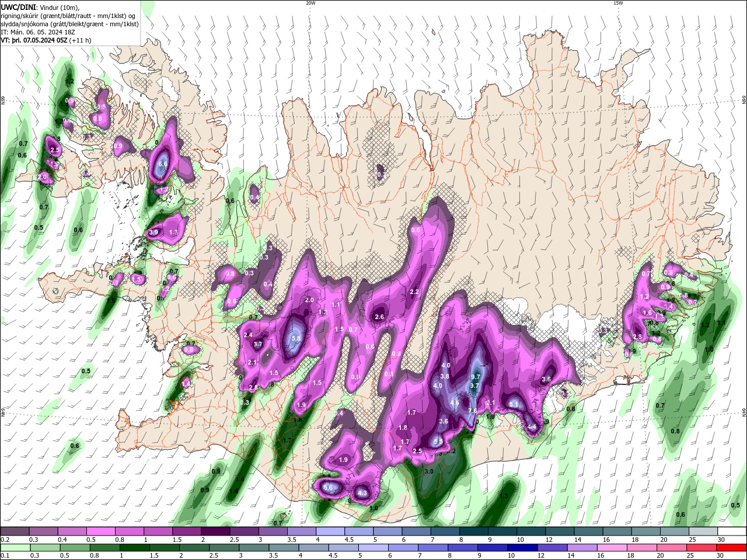The width and height of the screenshot is (747, 560).
Task: Pick the bright red 30 rain-scale swatch
Action: 731,548
